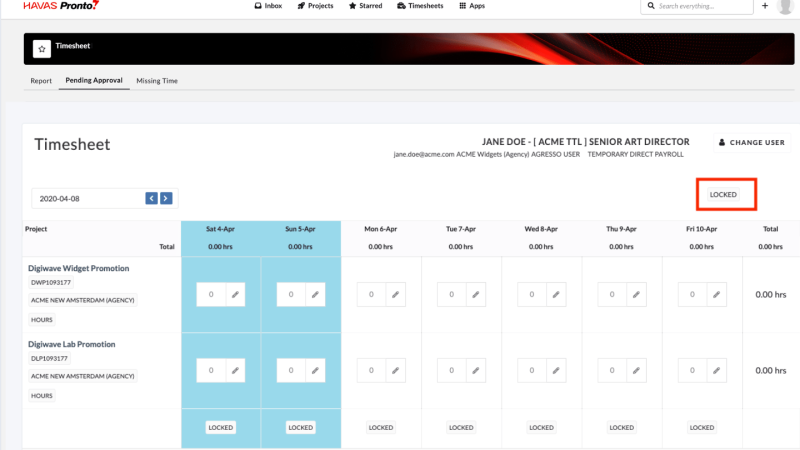The image size is (800, 450).
Task: Click jane.doe@acme.com email text
Action: [x=423, y=155]
